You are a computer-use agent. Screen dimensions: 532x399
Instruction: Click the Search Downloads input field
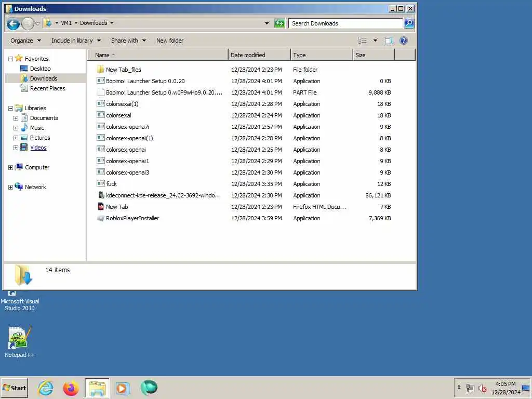click(x=345, y=23)
